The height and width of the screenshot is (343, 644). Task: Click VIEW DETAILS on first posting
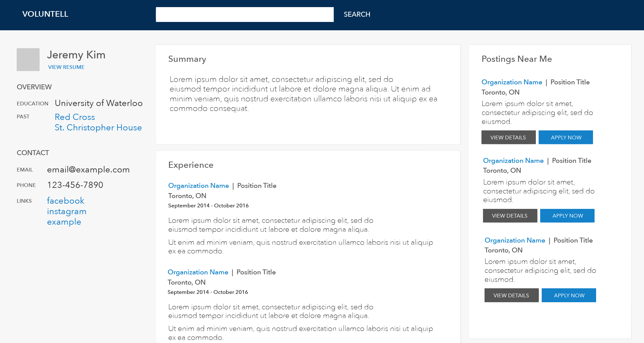pyautogui.click(x=508, y=137)
